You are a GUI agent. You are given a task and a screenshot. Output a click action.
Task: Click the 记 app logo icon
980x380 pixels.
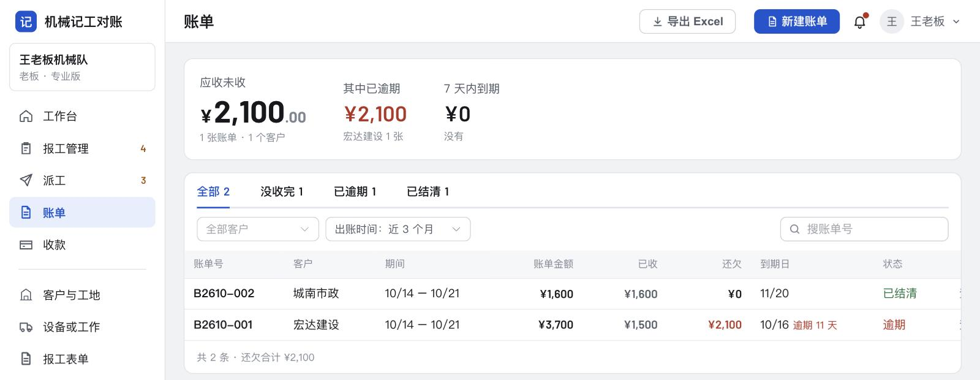pos(26,21)
